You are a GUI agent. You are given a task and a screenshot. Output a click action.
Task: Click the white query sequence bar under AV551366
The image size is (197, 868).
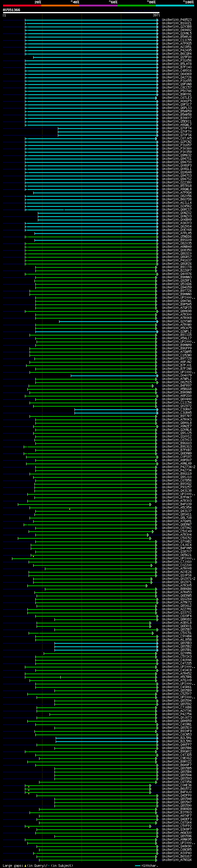81,12
